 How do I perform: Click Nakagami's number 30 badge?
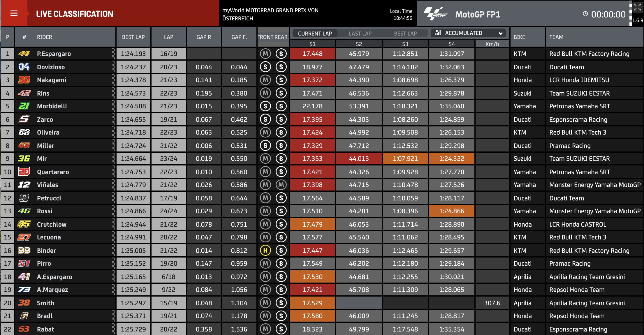[x=24, y=80]
